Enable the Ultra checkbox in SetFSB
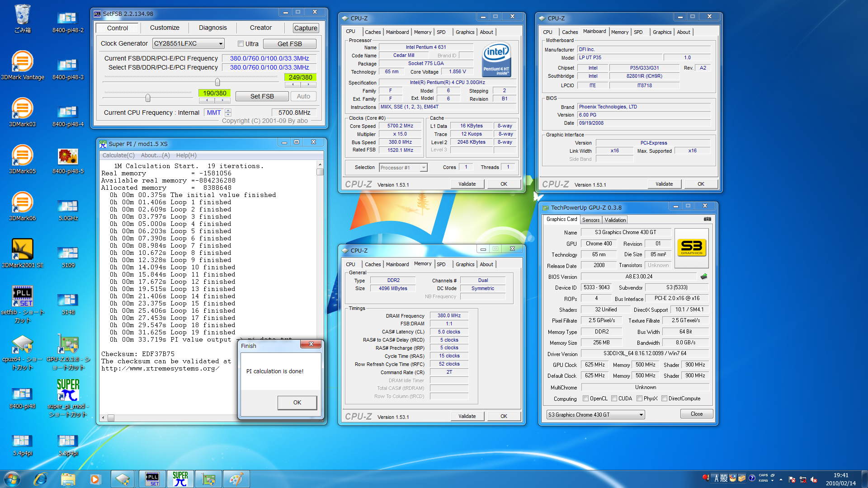Image resolution: width=868 pixels, height=488 pixels. pos(241,44)
